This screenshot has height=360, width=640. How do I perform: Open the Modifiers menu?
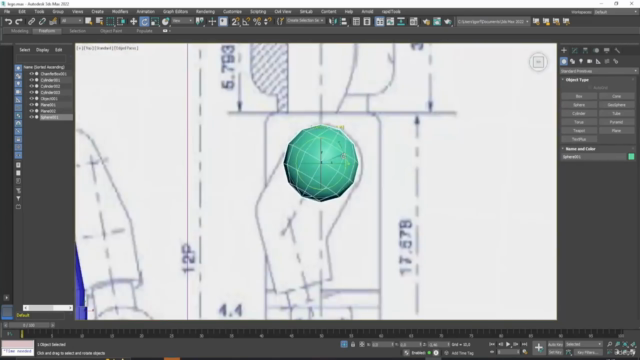pos(120,12)
